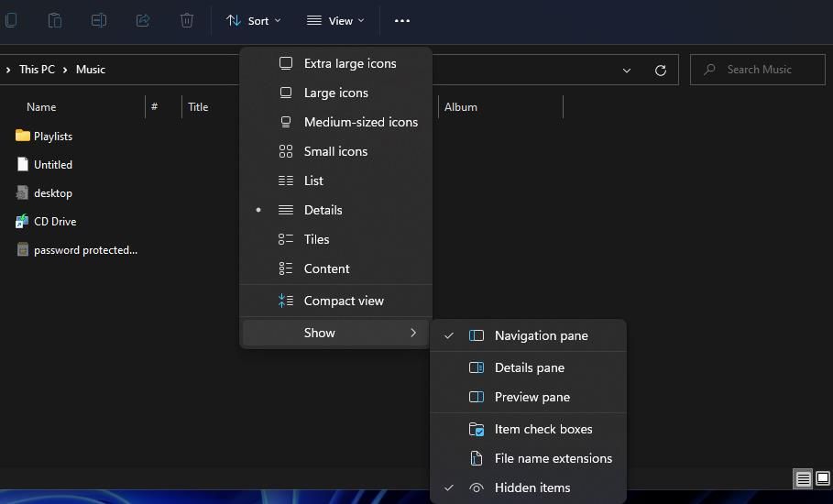Image resolution: width=833 pixels, height=504 pixels.
Task: Toggle Hidden items visibility
Action: (x=532, y=488)
